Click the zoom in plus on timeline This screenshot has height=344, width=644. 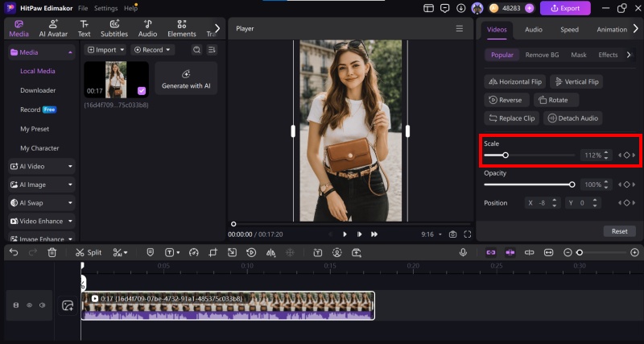[634, 252]
